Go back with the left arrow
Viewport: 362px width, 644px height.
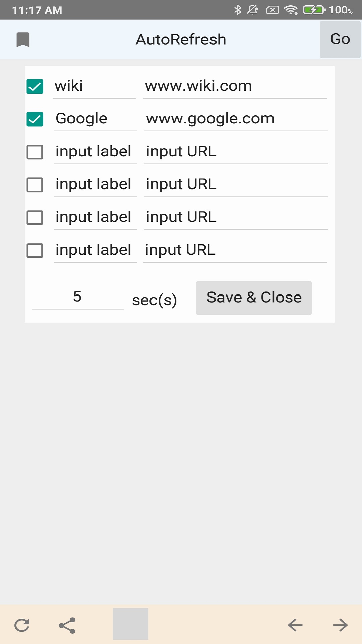click(x=295, y=625)
